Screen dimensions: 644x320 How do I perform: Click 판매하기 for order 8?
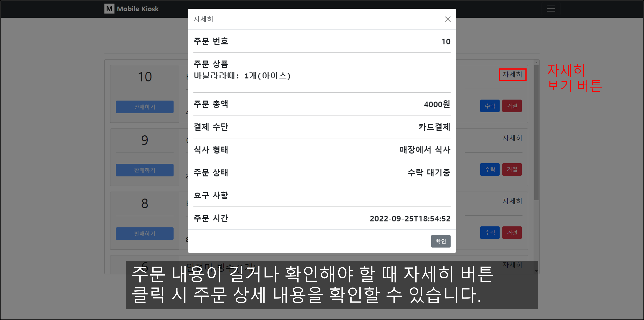pos(145,234)
